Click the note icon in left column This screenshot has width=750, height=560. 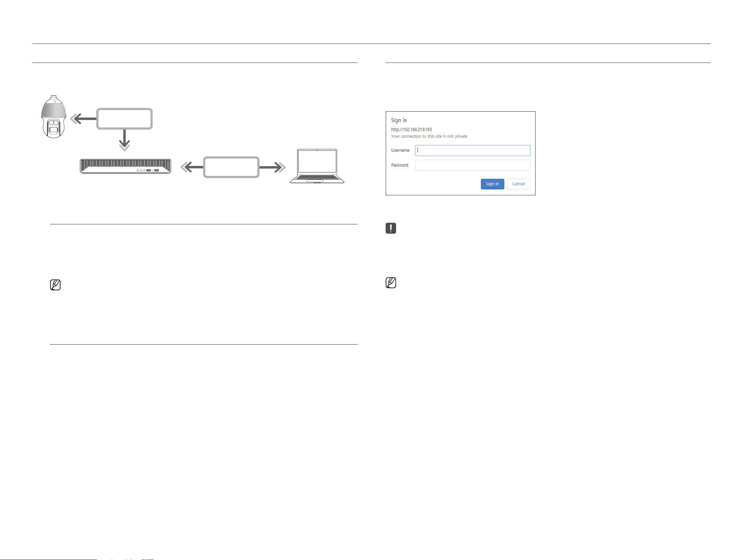click(55, 285)
